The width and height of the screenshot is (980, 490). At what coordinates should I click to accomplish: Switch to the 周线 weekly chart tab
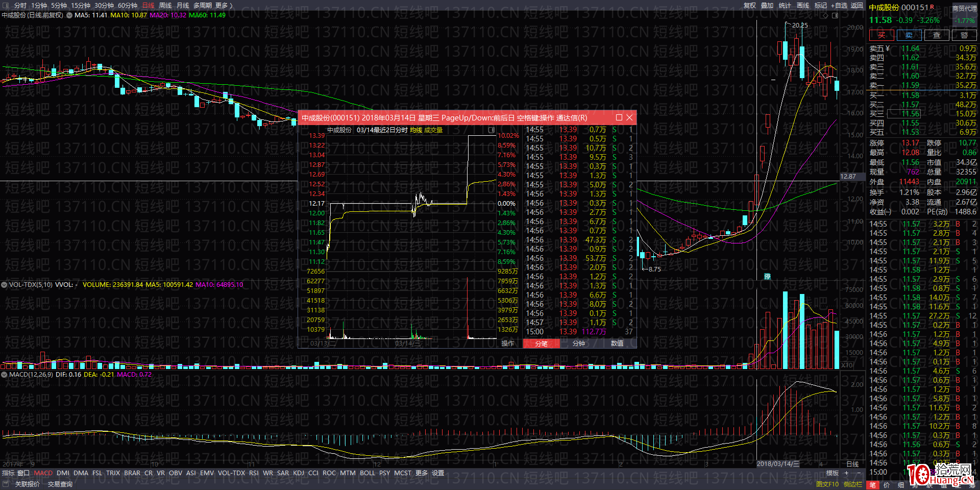point(165,5)
